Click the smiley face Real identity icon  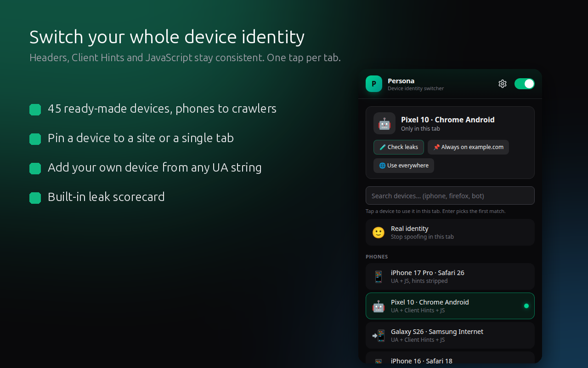point(379,232)
